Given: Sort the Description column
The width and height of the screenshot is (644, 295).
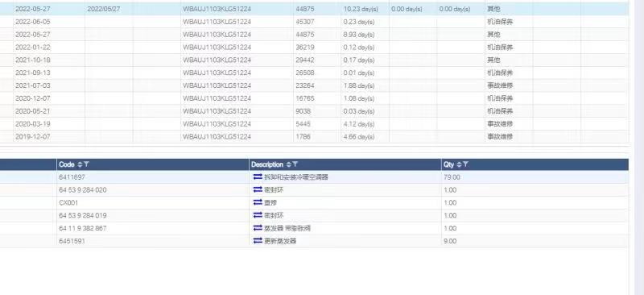Looking at the screenshot, I should pyautogui.click(x=289, y=164).
